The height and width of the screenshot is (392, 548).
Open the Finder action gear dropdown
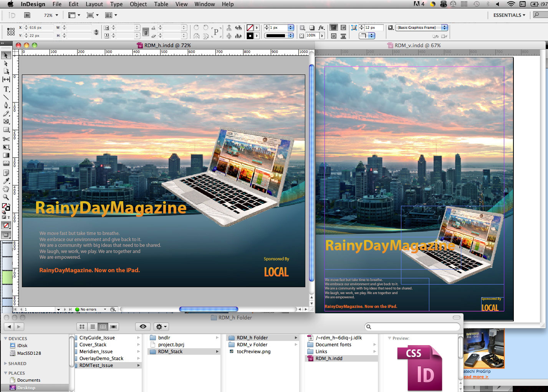pos(161,327)
